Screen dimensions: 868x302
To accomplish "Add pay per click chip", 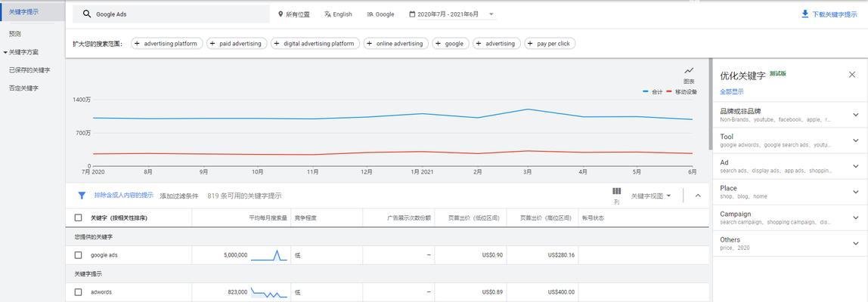I will coord(550,44).
